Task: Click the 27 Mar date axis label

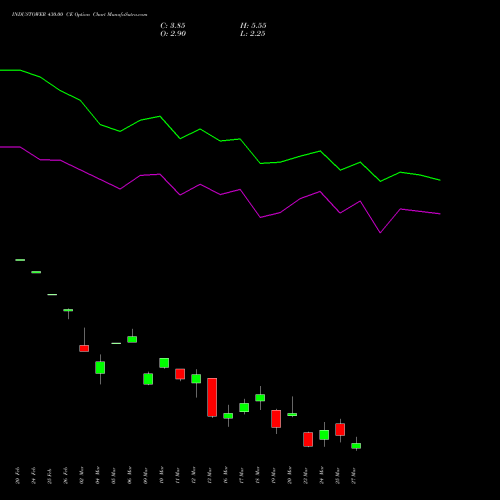Action: [354, 476]
